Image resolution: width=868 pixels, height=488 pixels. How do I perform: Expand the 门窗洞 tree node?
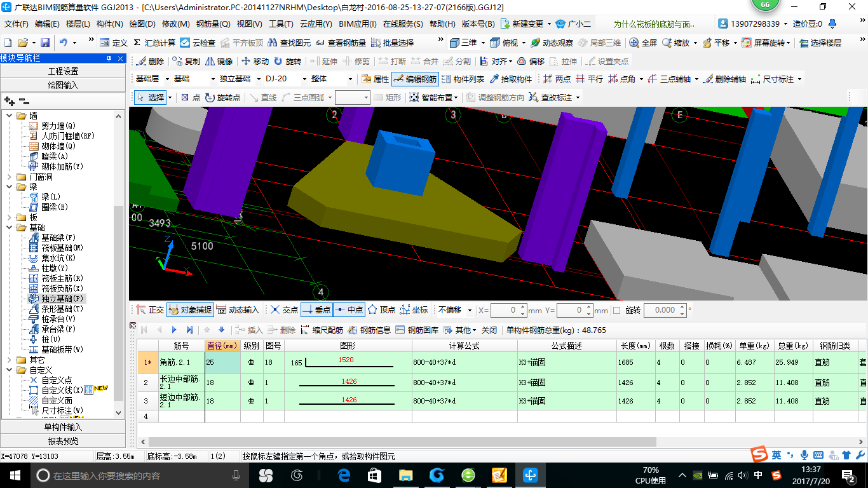point(9,177)
